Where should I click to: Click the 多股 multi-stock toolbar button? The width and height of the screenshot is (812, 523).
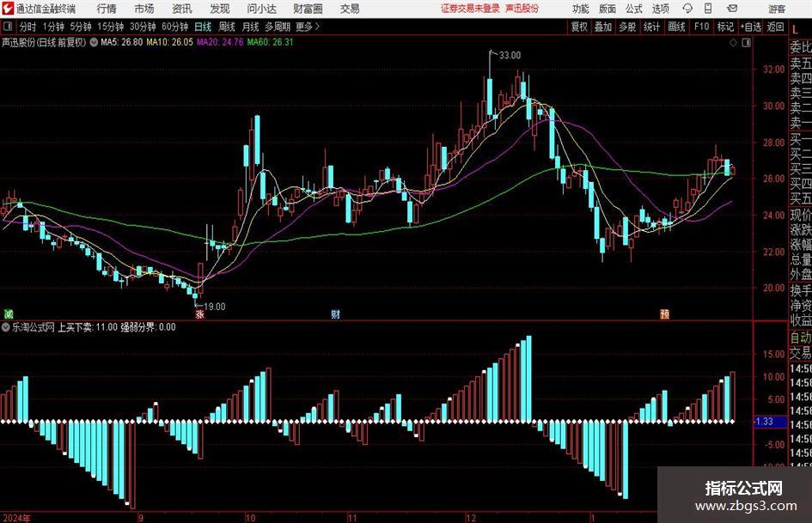click(x=627, y=27)
